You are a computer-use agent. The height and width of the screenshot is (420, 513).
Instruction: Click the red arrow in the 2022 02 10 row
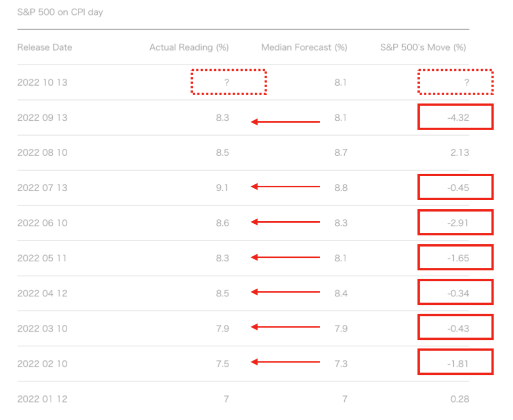tap(285, 362)
